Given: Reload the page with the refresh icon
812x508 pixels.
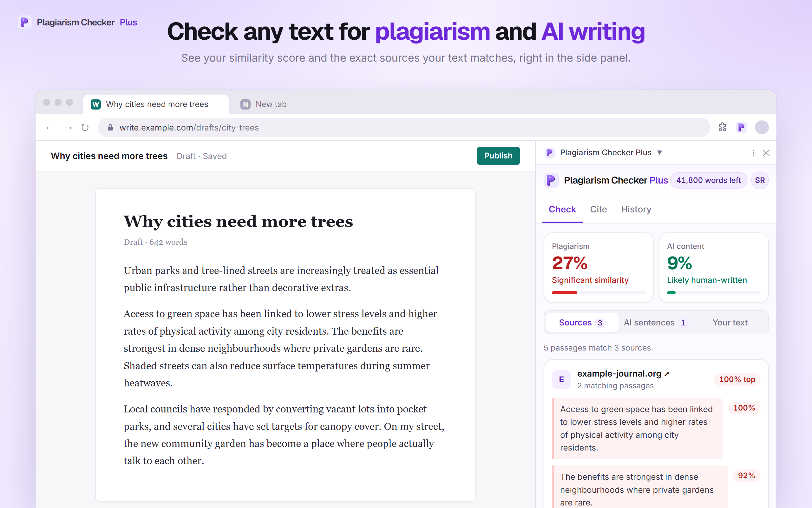Looking at the screenshot, I should point(85,128).
